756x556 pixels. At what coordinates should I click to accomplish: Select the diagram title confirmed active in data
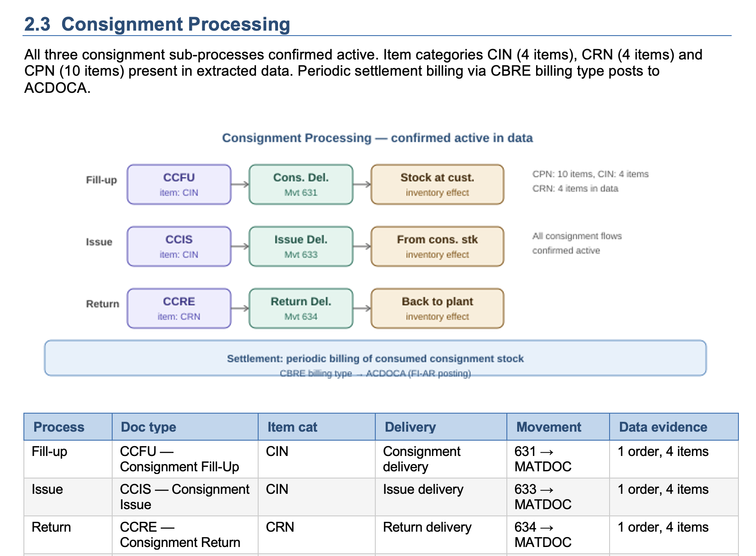(377, 138)
